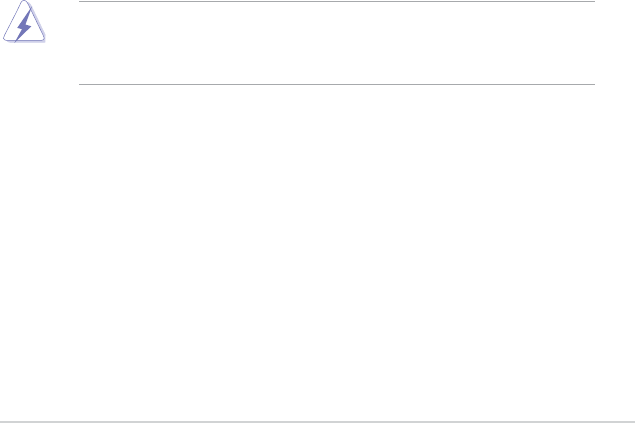This screenshot has width=635, height=423.
Task: Click the upper horizontal rule of the warning box
Action: [337, 2]
